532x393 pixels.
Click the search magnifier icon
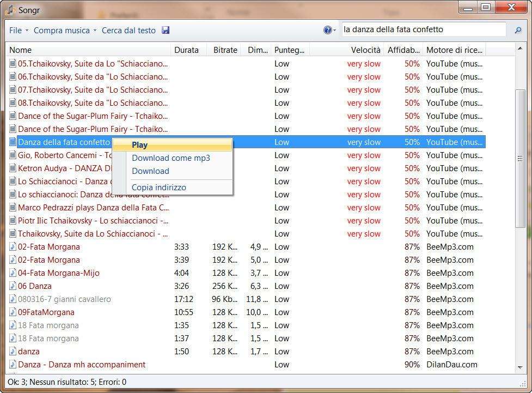click(x=518, y=30)
